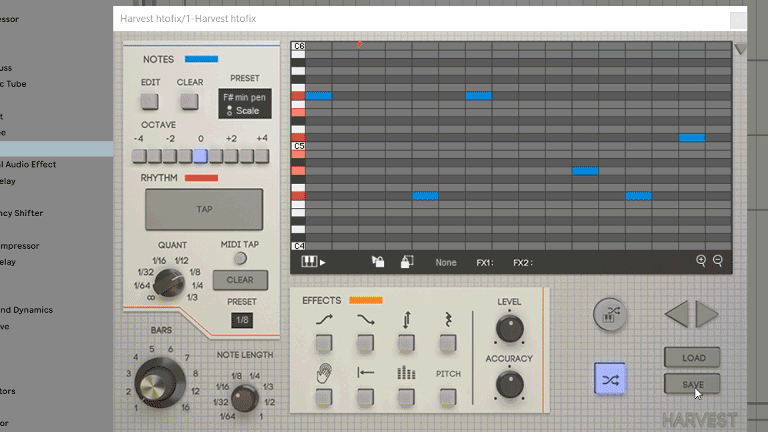Open the F# min pen scale preset

click(245, 103)
